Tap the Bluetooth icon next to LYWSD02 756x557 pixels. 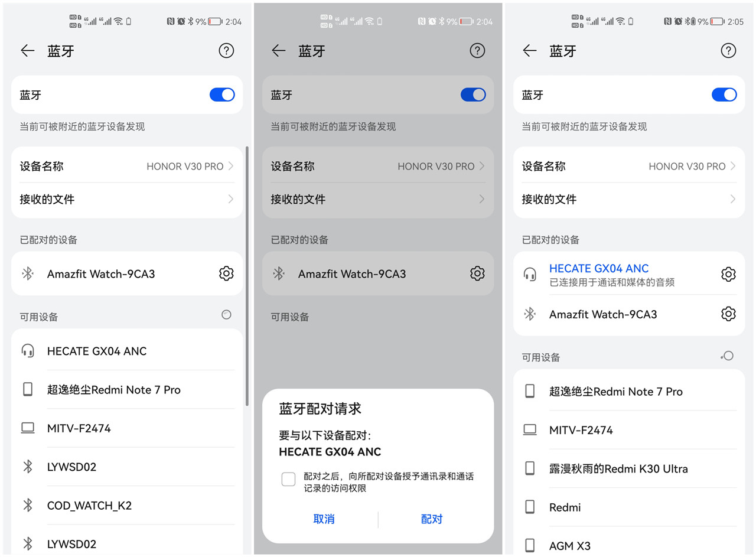point(28,467)
